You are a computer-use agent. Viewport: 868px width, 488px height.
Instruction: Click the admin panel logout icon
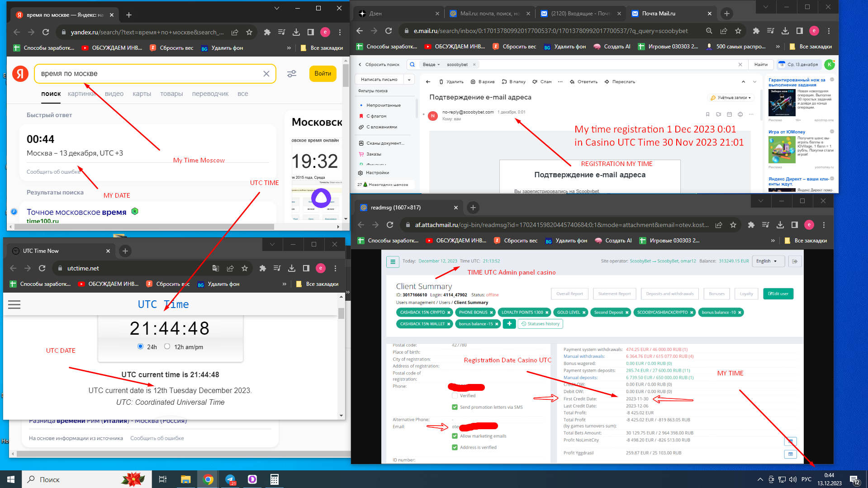point(795,261)
